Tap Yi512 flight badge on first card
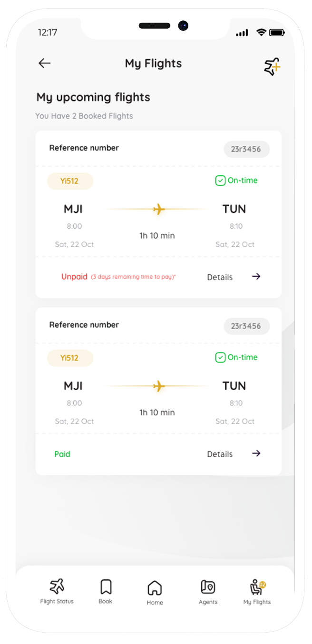This screenshot has height=644, width=312. tap(70, 181)
